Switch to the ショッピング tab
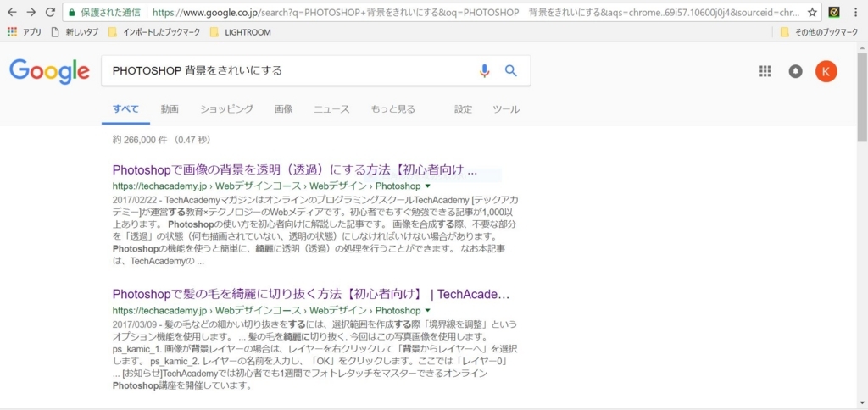 pyautogui.click(x=226, y=109)
